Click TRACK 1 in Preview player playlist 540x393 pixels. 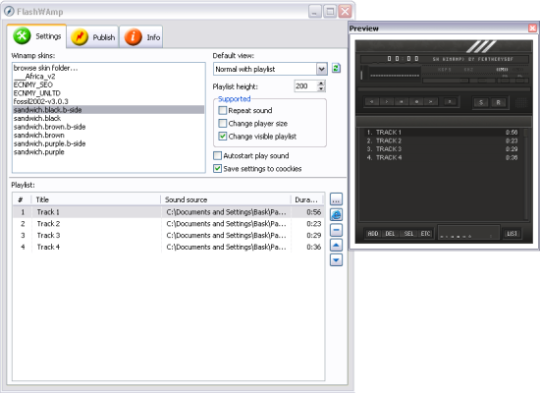tap(442, 132)
